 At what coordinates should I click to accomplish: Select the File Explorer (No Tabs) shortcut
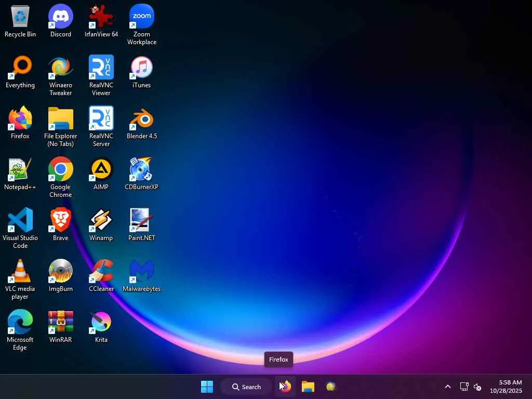pyautogui.click(x=61, y=127)
